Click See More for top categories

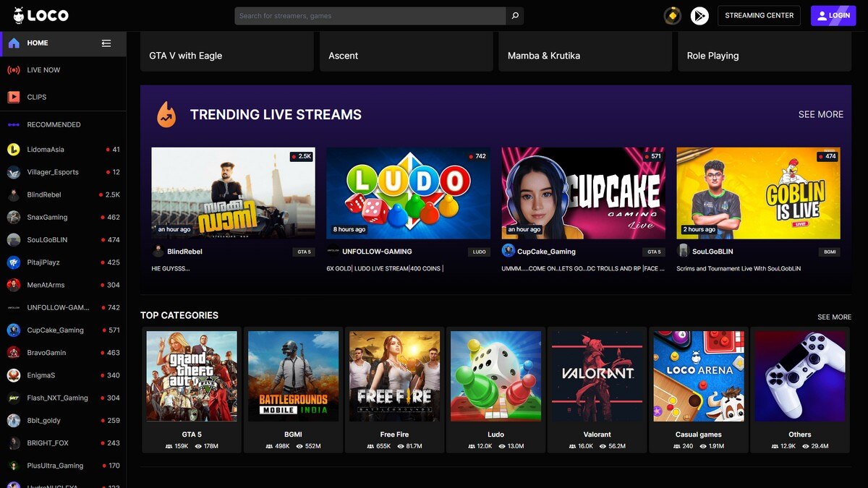click(x=834, y=317)
